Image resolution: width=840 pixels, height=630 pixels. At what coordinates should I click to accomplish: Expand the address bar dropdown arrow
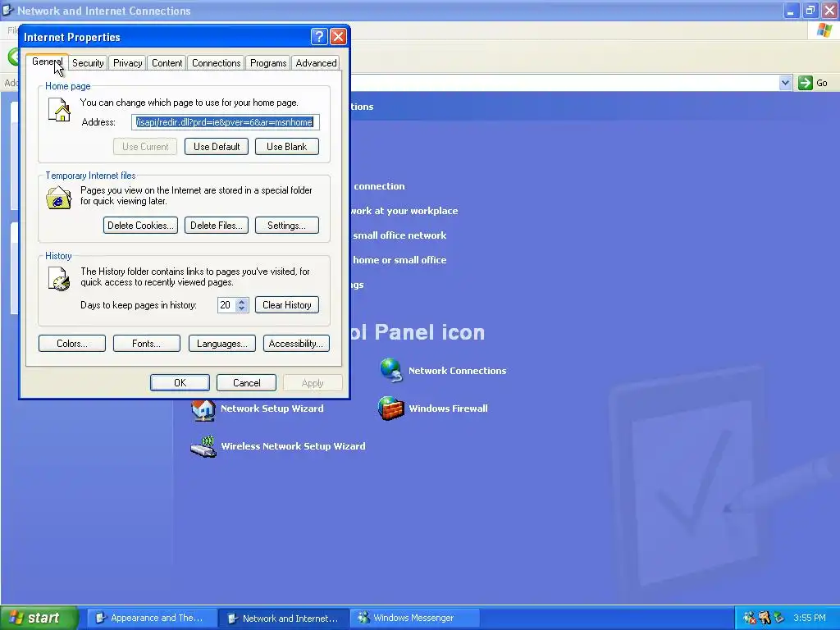tap(785, 83)
